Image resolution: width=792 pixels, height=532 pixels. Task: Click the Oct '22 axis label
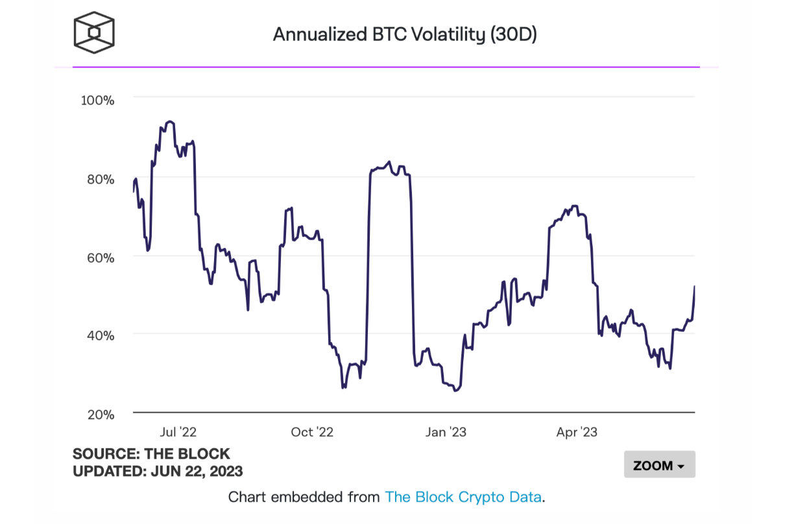click(312, 431)
